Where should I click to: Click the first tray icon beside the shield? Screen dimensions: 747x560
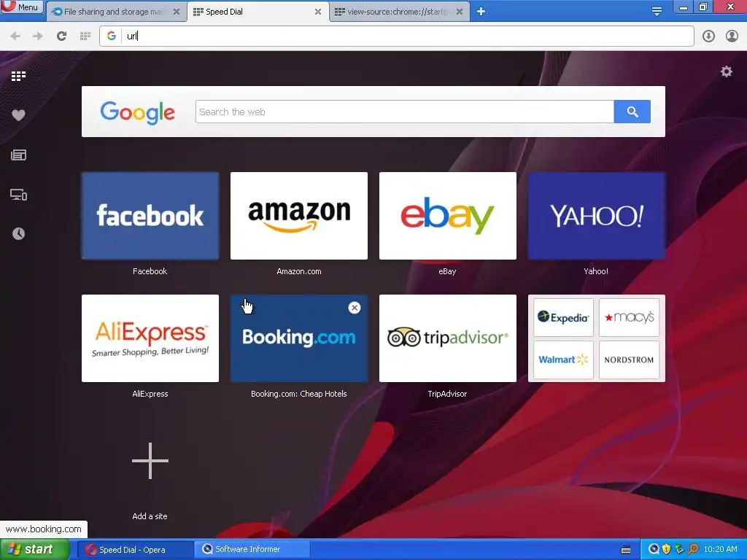[x=654, y=549]
